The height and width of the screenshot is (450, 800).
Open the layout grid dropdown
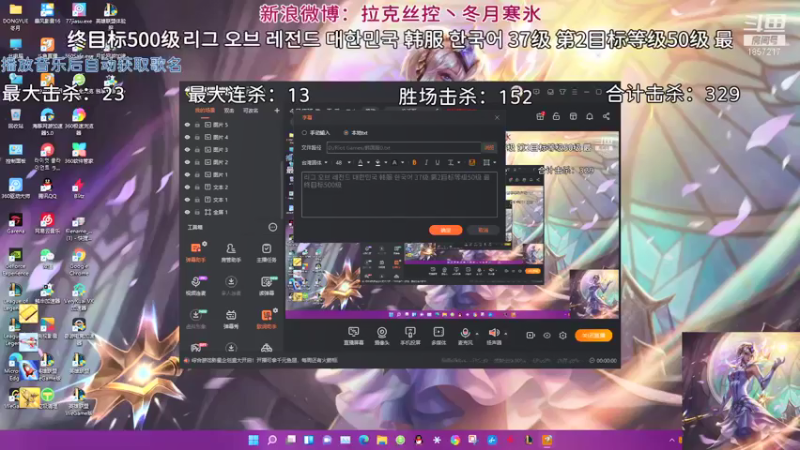tap(489, 163)
